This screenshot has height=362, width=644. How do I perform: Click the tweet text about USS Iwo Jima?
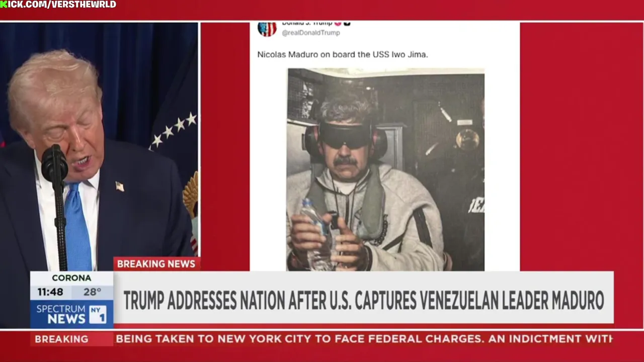click(343, 54)
